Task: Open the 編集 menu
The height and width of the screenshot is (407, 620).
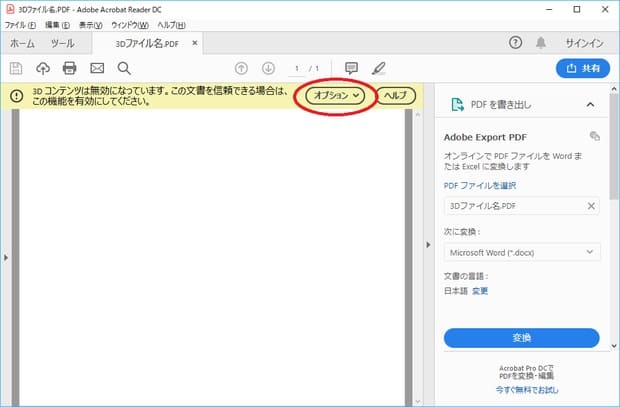Action: [x=57, y=25]
